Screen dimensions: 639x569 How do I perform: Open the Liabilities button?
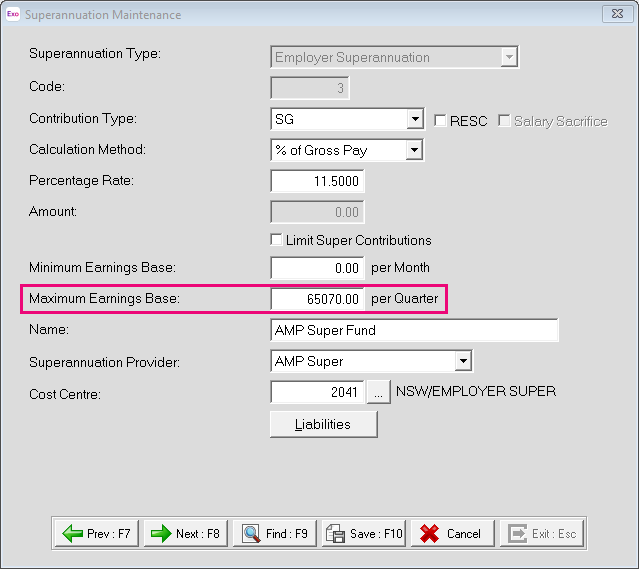pos(323,424)
